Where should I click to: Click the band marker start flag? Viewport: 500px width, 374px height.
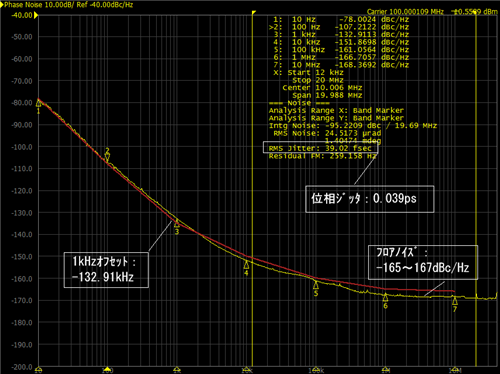(254, 13)
